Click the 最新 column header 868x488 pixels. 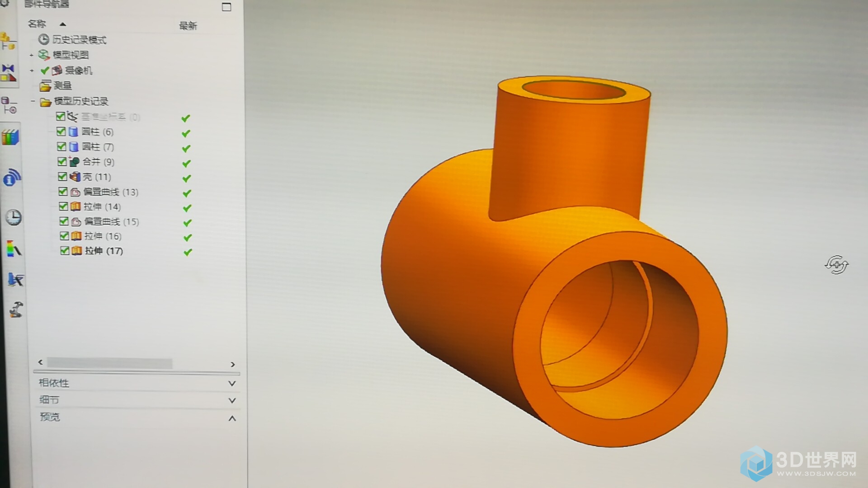click(x=188, y=26)
